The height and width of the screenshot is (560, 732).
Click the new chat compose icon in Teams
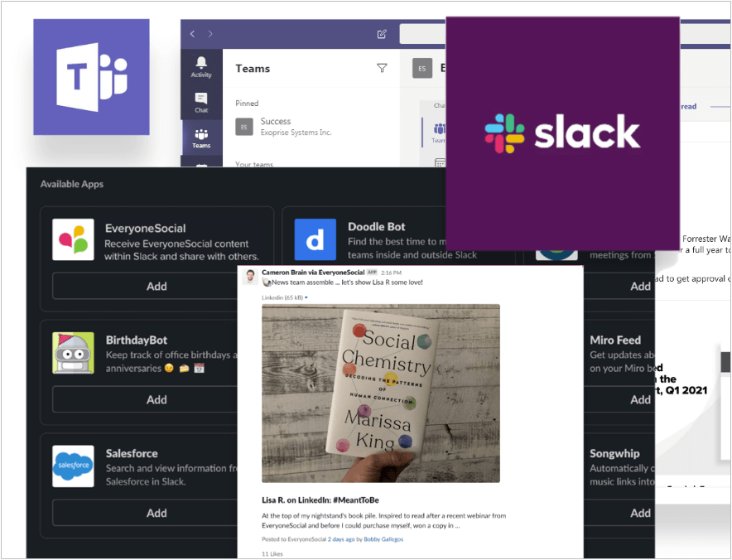point(382,34)
